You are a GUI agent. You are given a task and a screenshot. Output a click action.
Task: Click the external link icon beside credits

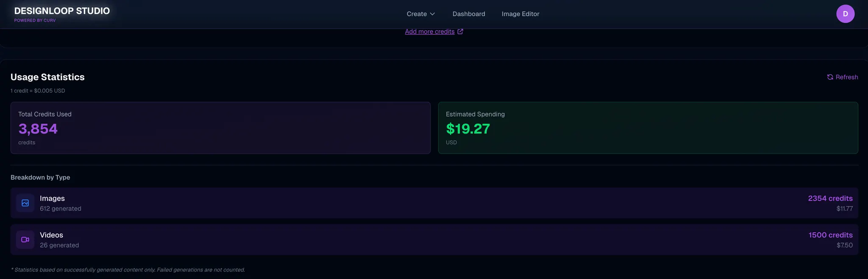[460, 31]
